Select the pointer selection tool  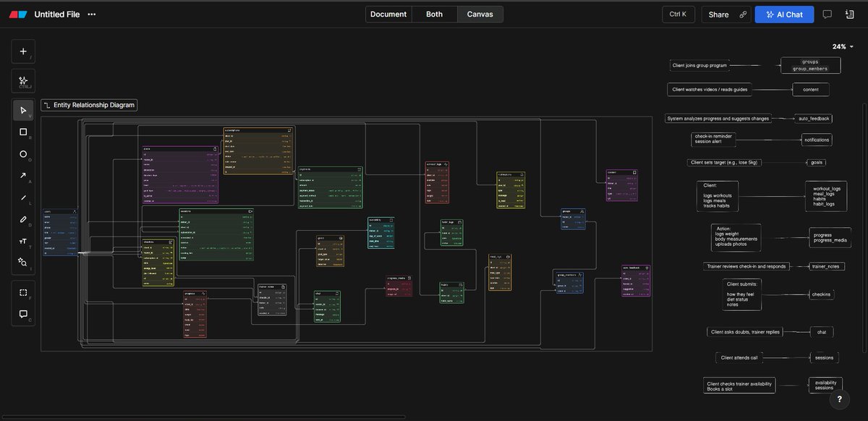tap(23, 110)
